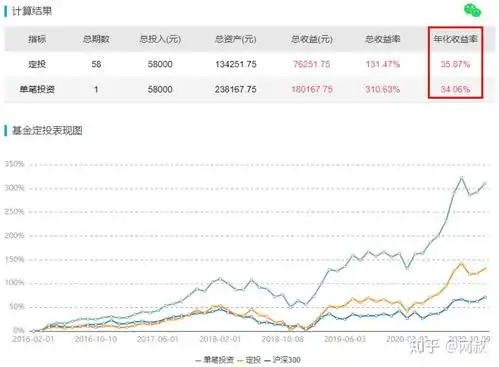Select the 定投 row label in the table
The image size is (499, 367).
[x=37, y=64]
